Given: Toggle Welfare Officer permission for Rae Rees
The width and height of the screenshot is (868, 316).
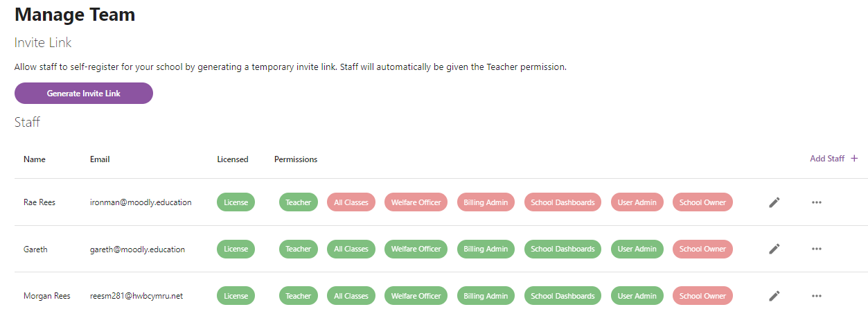Looking at the screenshot, I should point(416,202).
